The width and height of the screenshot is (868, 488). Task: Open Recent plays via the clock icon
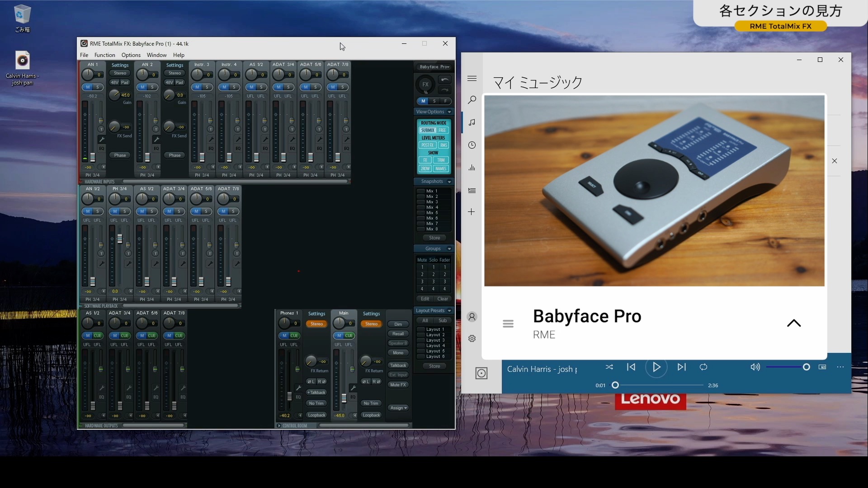(472, 145)
